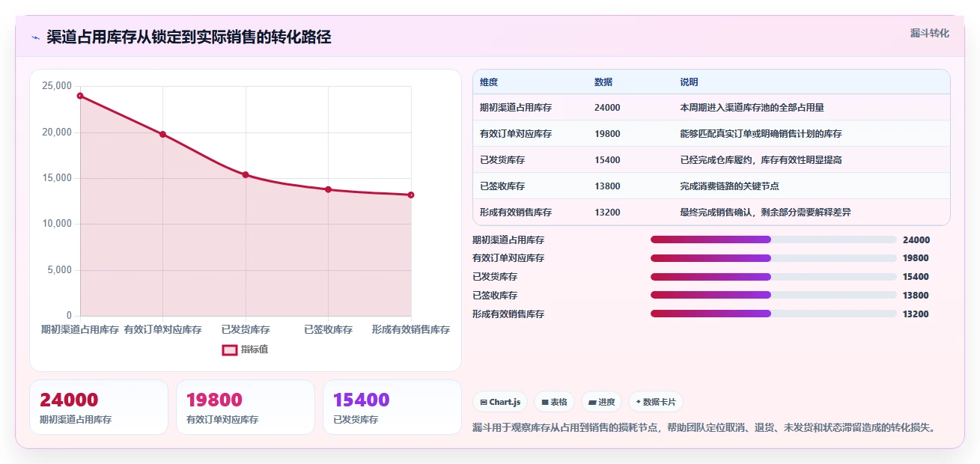
Task: Select table cell 已签收库存
Action: click(x=502, y=186)
